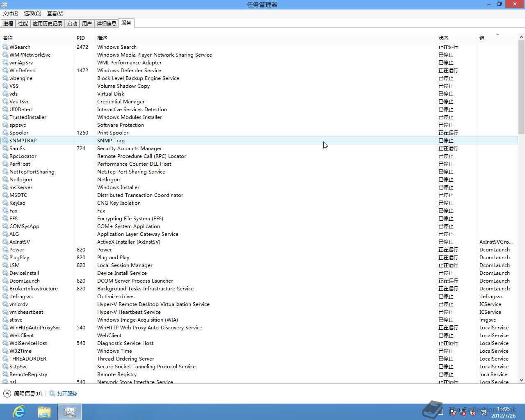Click the gear icon next to SamSs
The width and height of the screenshot is (525, 420).
click(x=5, y=148)
